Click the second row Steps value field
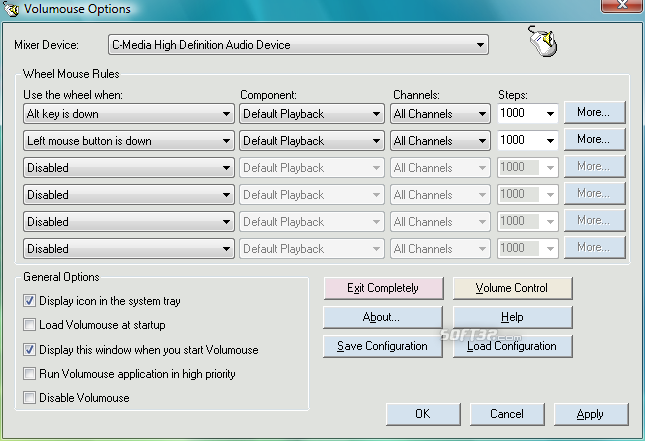This screenshot has height=441, width=645. pos(520,141)
